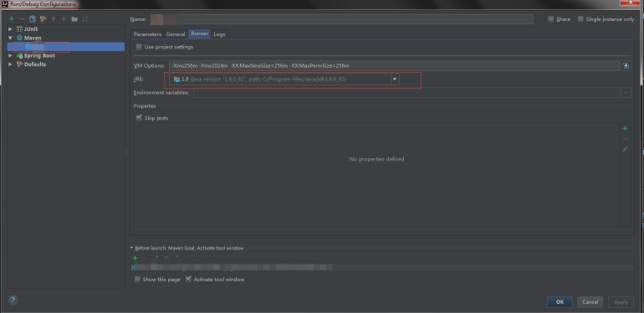Expand the Spring Boot node arrow
The width and height of the screenshot is (644, 313).
coord(10,55)
